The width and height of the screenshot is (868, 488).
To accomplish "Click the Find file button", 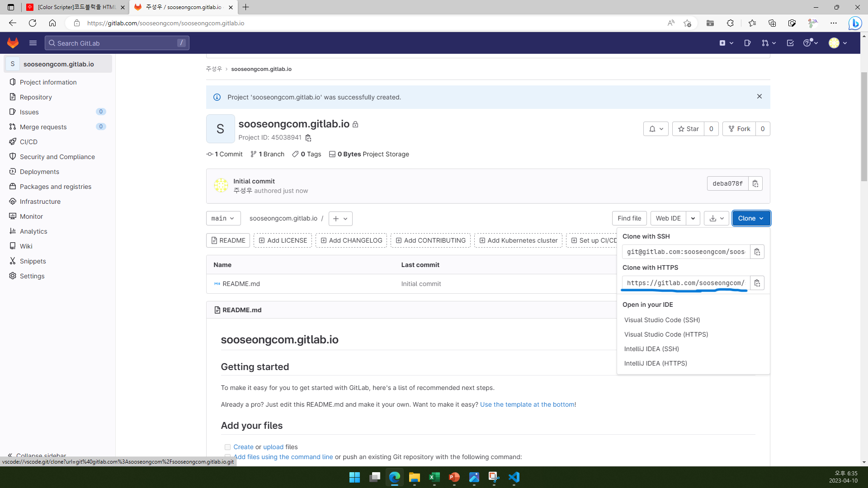I will pyautogui.click(x=629, y=218).
